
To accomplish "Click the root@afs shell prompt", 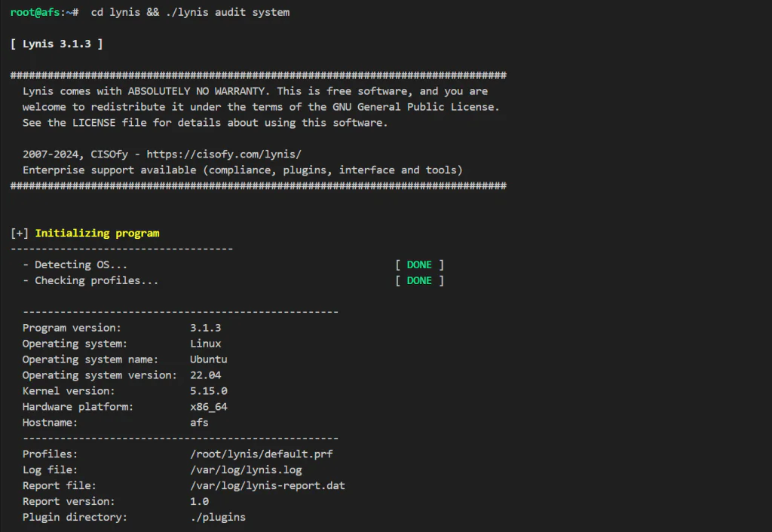I will 44,12.
